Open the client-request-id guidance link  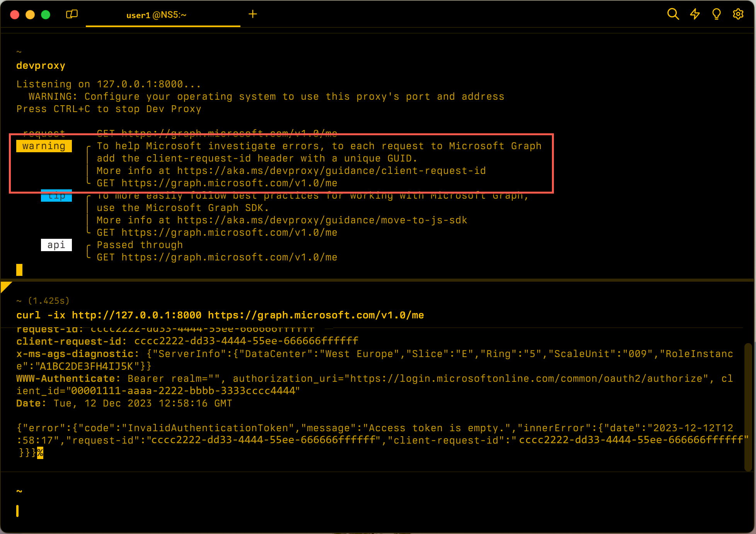[x=331, y=171]
